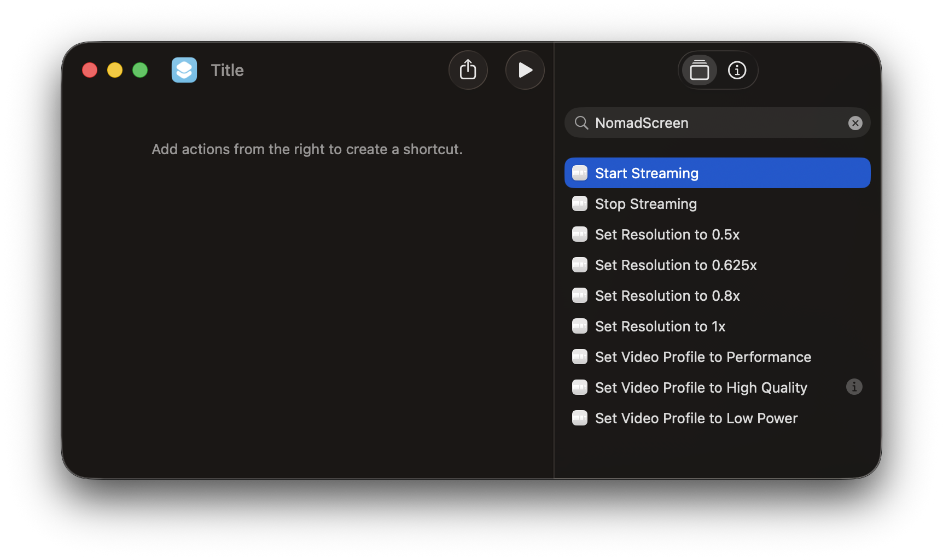Choose Set Resolution to 0.625x

click(x=717, y=265)
